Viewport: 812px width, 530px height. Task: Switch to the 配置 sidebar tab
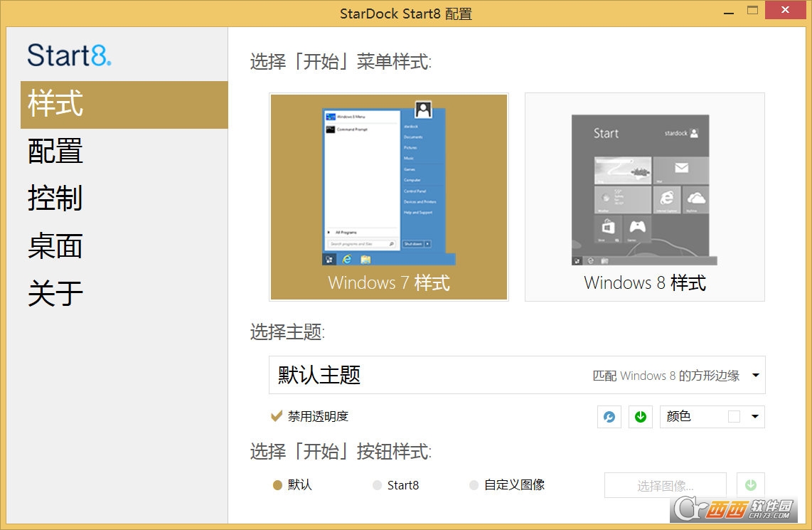point(55,151)
